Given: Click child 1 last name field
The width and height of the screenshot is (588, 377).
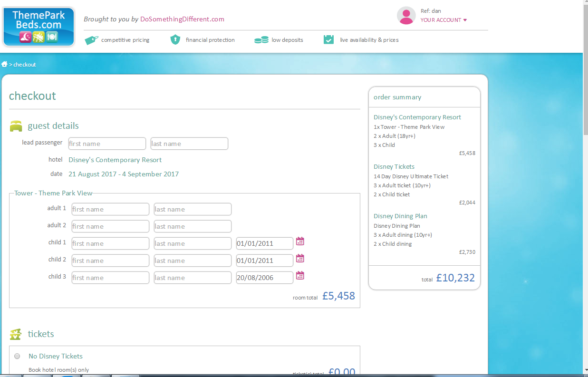Looking at the screenshot, I should (193, 243).
